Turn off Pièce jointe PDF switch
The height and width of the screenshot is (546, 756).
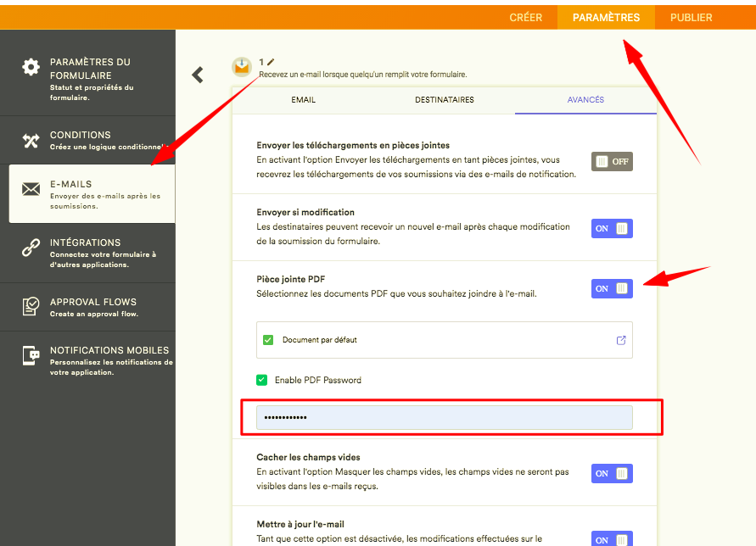[612, 288]
